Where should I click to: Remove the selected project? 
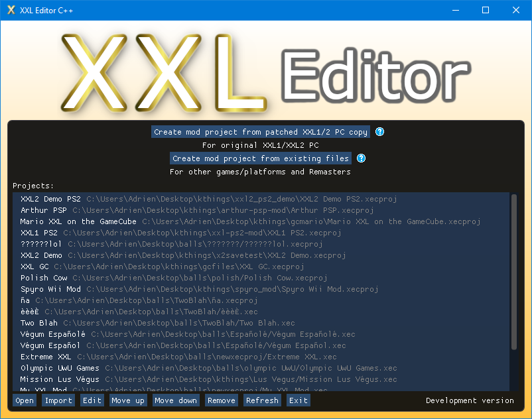(221, 400)
